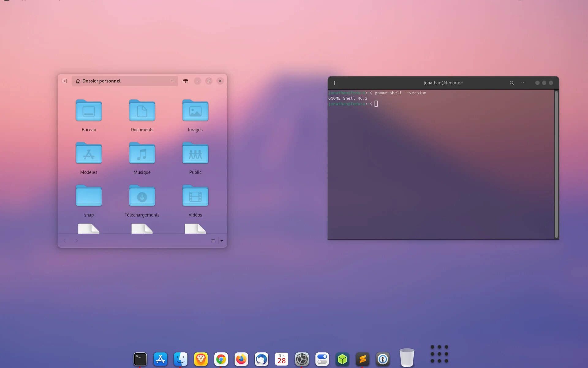
Task: Show applications grid in dock
Action: [439, 354]
